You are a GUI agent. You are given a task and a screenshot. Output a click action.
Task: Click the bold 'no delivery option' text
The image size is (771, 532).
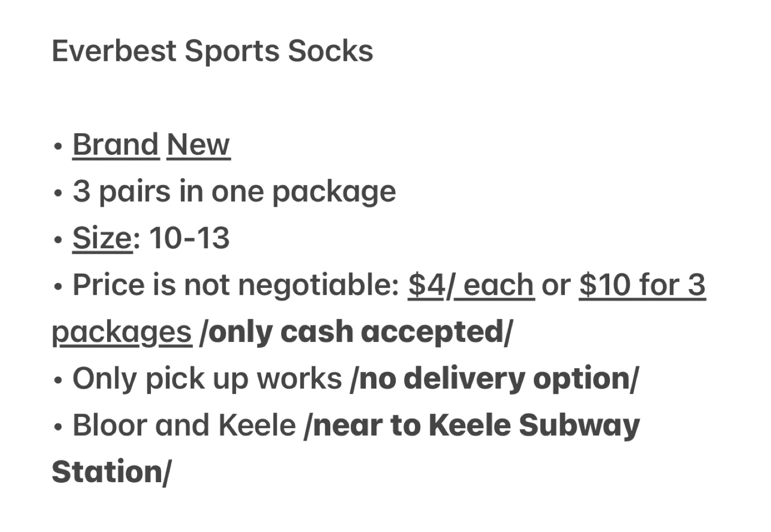pyautogui.click(x=494, y=379)
